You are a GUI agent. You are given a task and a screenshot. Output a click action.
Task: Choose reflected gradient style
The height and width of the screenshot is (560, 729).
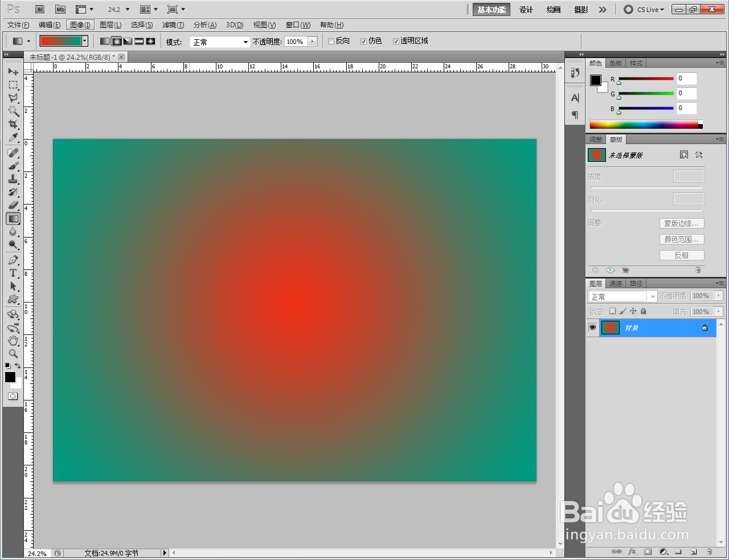(x=139, y=41)
